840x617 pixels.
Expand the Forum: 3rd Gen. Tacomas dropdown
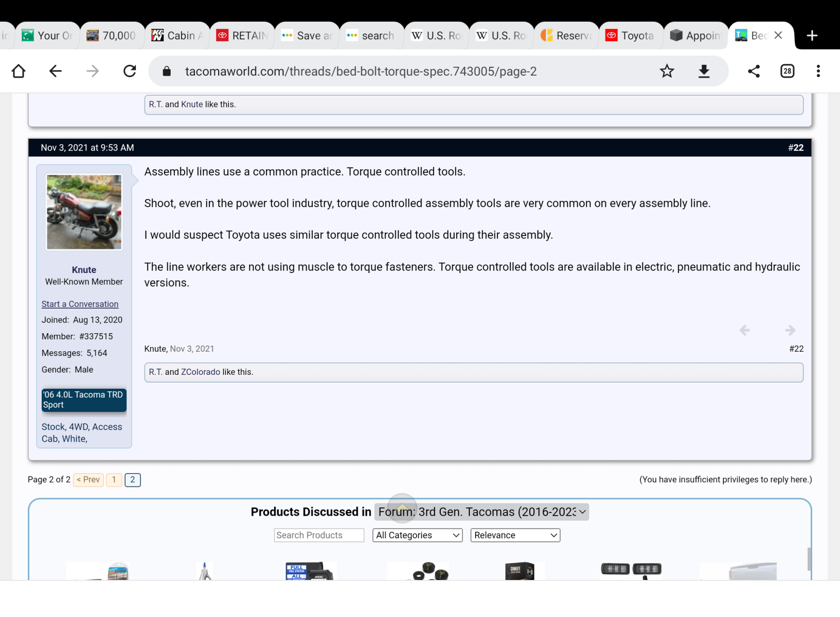click(481, 512)
